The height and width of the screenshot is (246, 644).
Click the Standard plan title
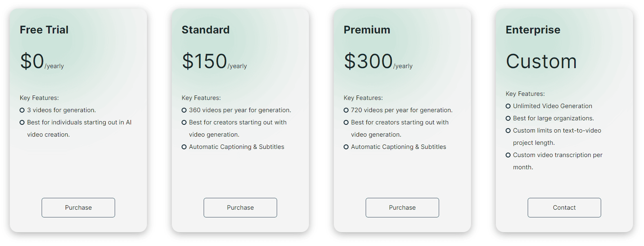(206, 29)
